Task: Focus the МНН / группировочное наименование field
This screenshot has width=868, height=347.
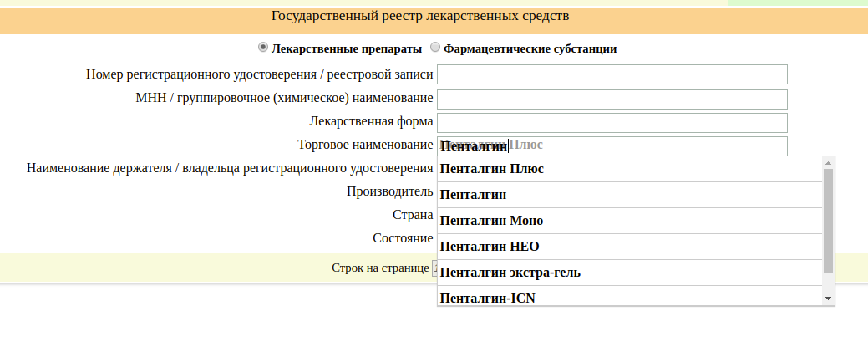Action: (612, 100)
